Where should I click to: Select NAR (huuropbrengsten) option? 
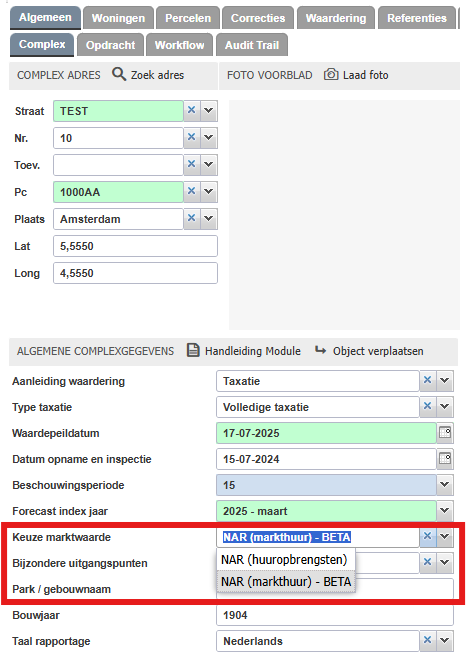[286, 559]
